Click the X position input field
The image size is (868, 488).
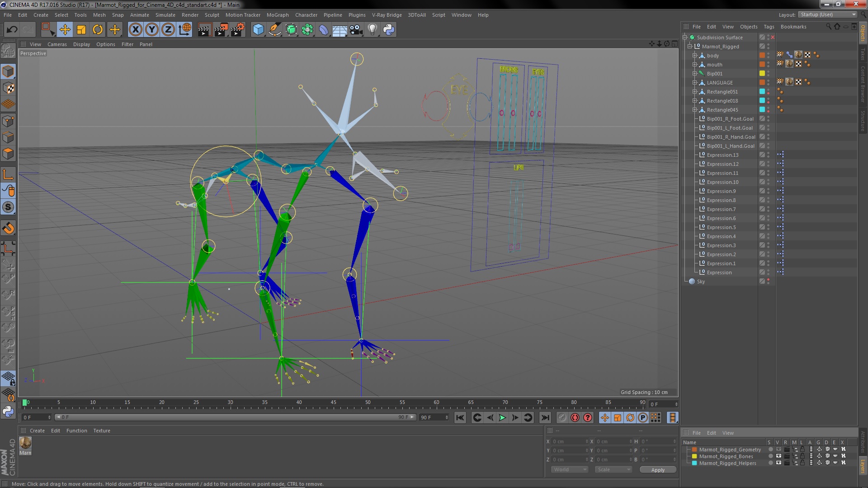569,441
